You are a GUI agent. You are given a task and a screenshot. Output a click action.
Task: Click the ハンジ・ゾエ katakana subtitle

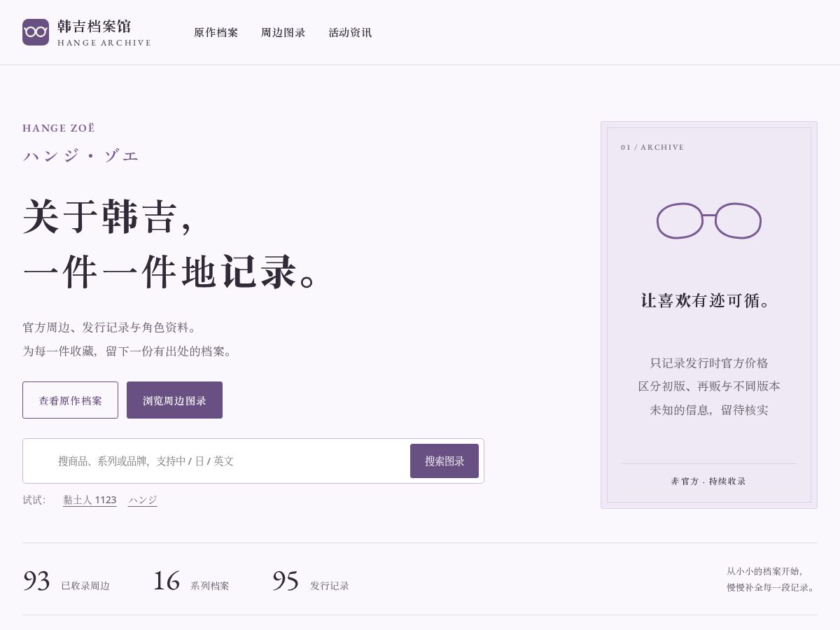point(81,156)
